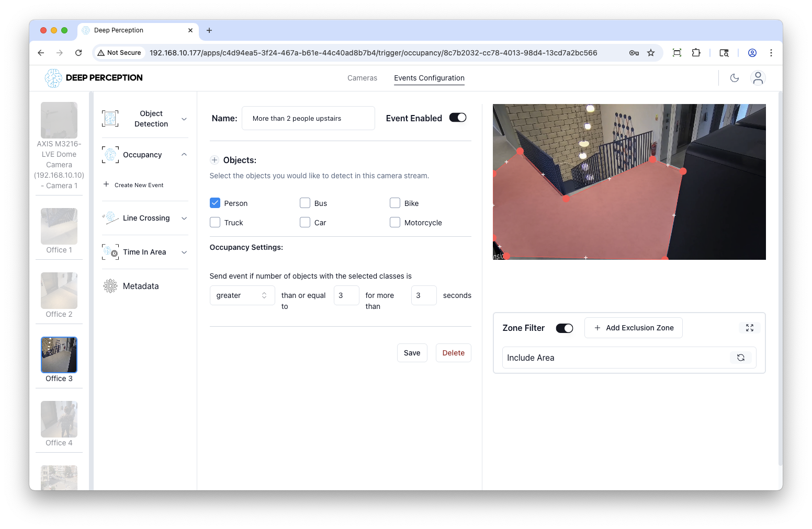Screen dimensions: 812x529
Task: Click the Not Secure warning badge
Action: (120, 53)
